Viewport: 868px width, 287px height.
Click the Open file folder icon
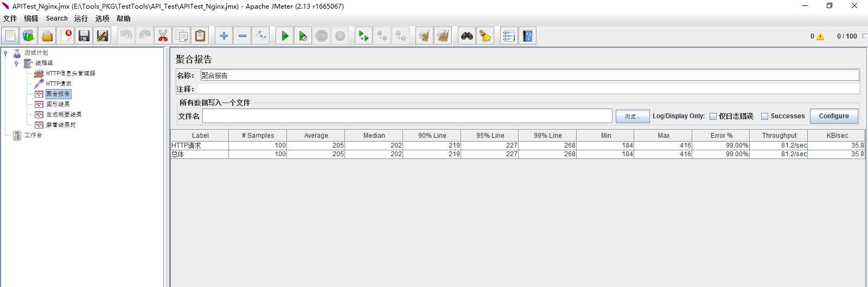coord(47,36)
